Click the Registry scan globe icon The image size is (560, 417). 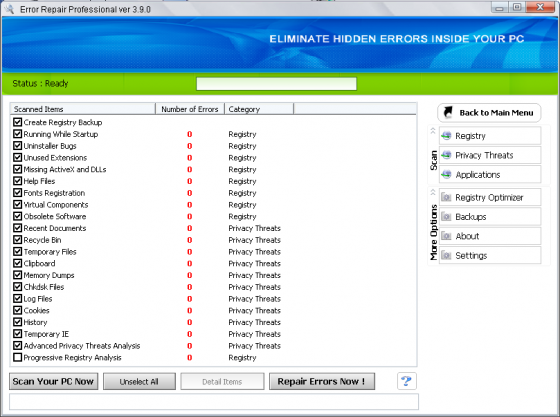[446, 136]
